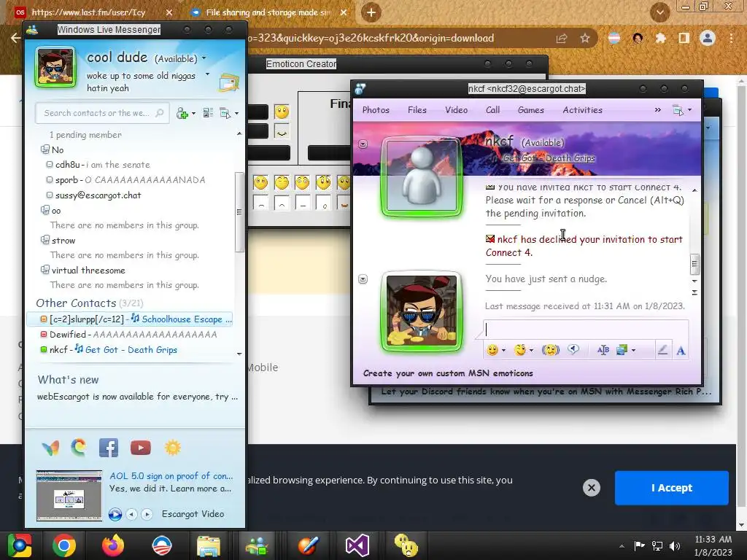
Task: Open Firefox from the taskbar
Action: click(x=113, y=545)
